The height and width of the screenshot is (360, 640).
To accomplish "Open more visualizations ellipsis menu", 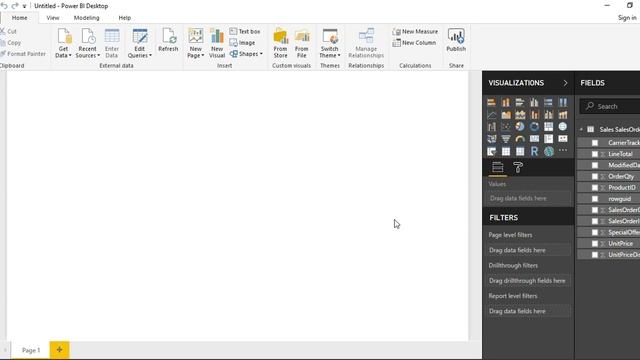I will click(563, 151).
